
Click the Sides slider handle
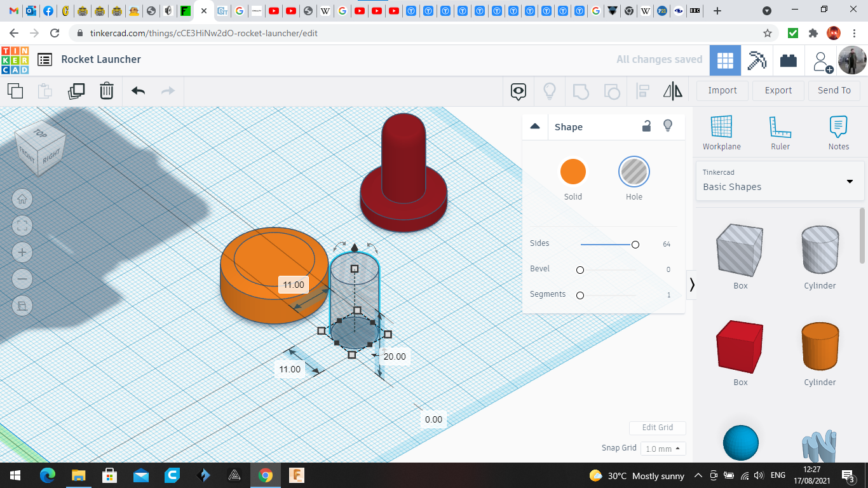(635, 245)
